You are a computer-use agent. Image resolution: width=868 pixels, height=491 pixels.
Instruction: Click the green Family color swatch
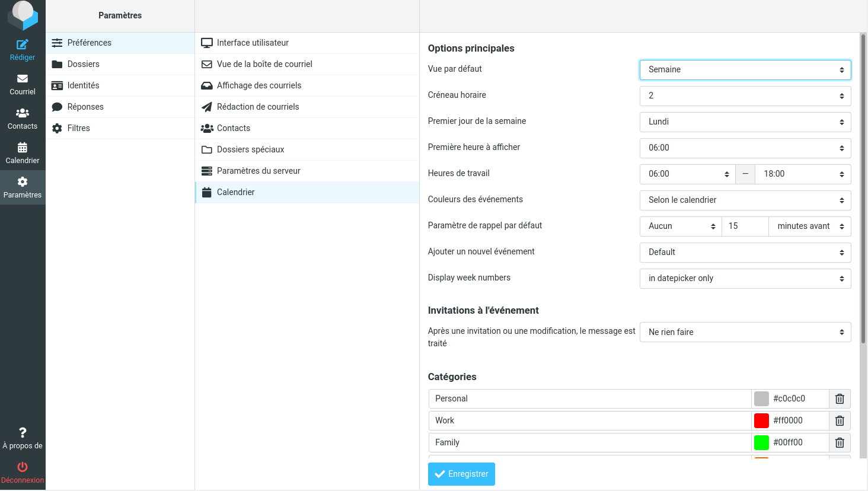(x=761, y=443)
